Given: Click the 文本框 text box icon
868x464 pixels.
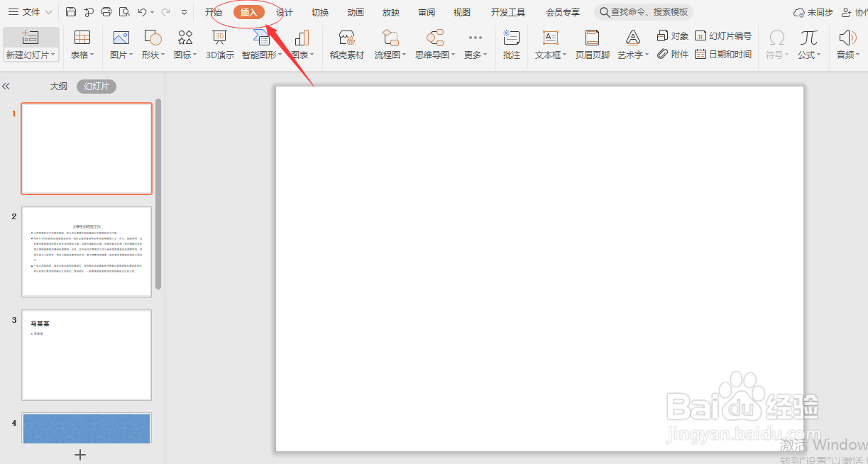Looking at the screenshot, I should pyautogui.click(x=551, y=38).
